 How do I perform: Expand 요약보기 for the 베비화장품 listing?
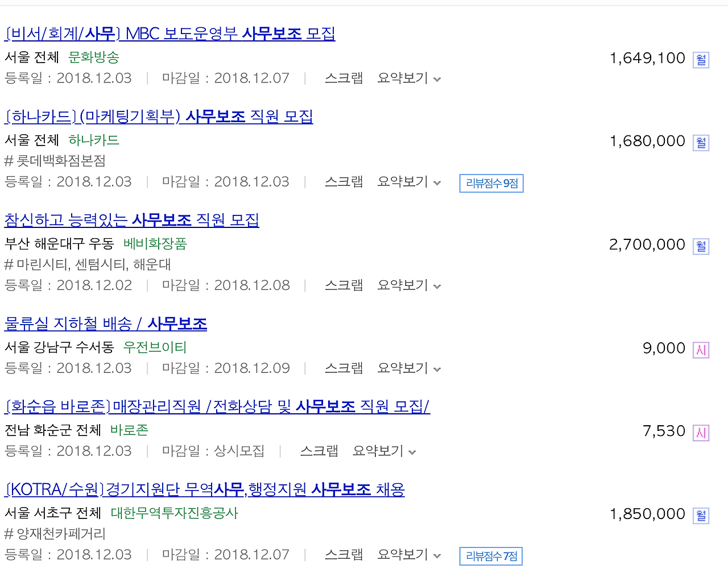point(409,285)
